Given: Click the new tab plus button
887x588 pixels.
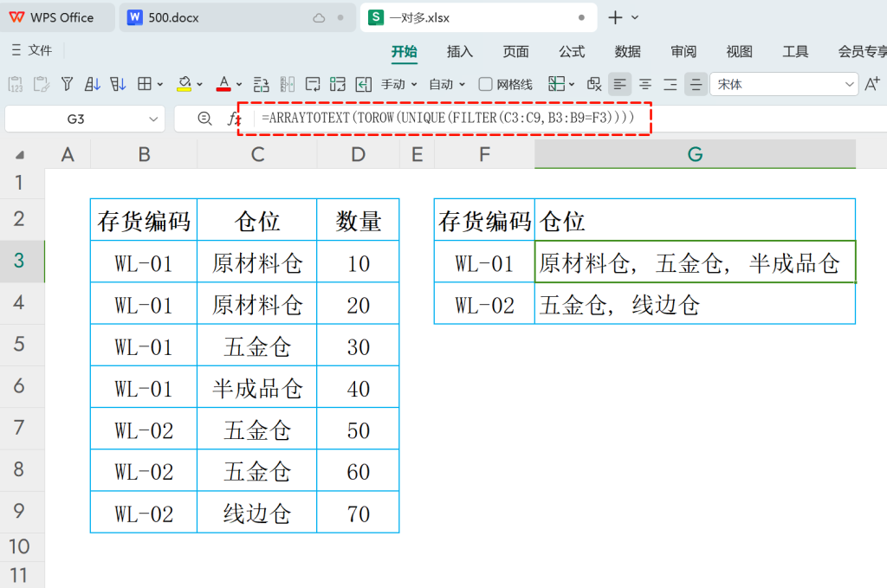Looking at the screenshot, I should [x=615, y=17].
